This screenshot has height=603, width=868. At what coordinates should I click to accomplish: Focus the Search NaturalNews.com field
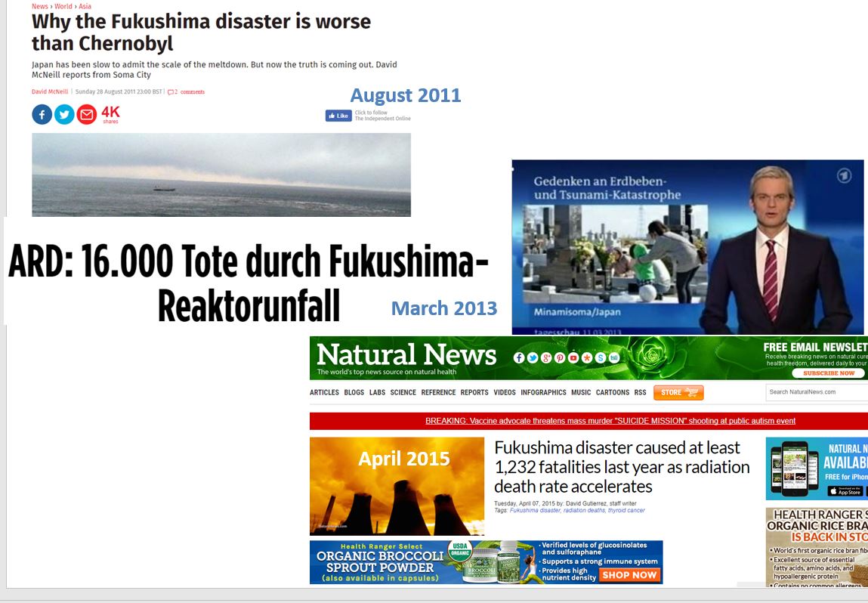817,392
